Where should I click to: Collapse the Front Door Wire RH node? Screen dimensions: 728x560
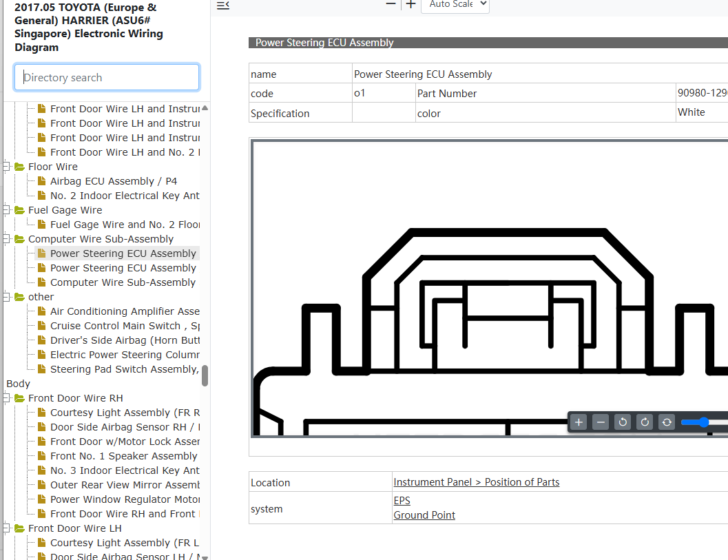tap(6, 398)
